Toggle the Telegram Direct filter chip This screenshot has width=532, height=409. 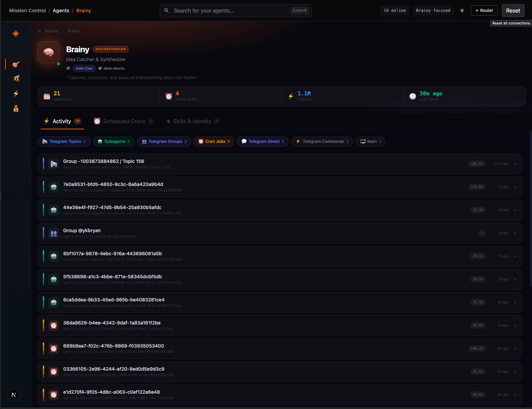(x=263, y=142)
